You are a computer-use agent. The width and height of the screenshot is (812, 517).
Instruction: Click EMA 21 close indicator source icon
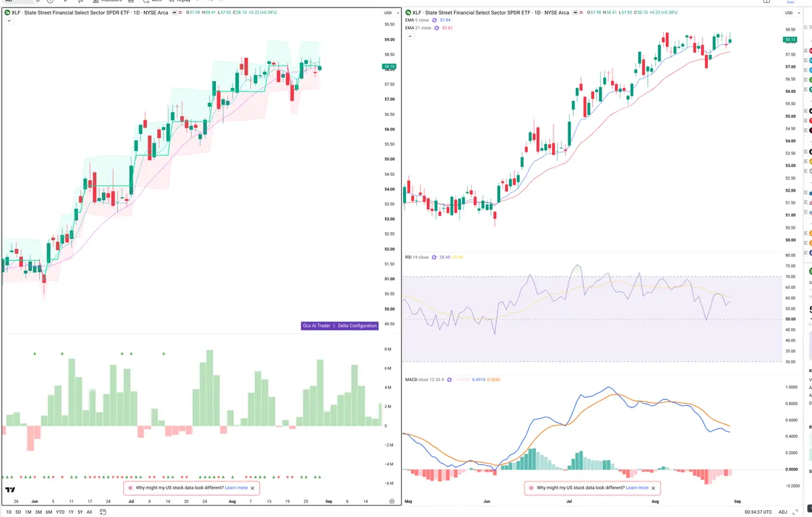[x=436, y=28]
